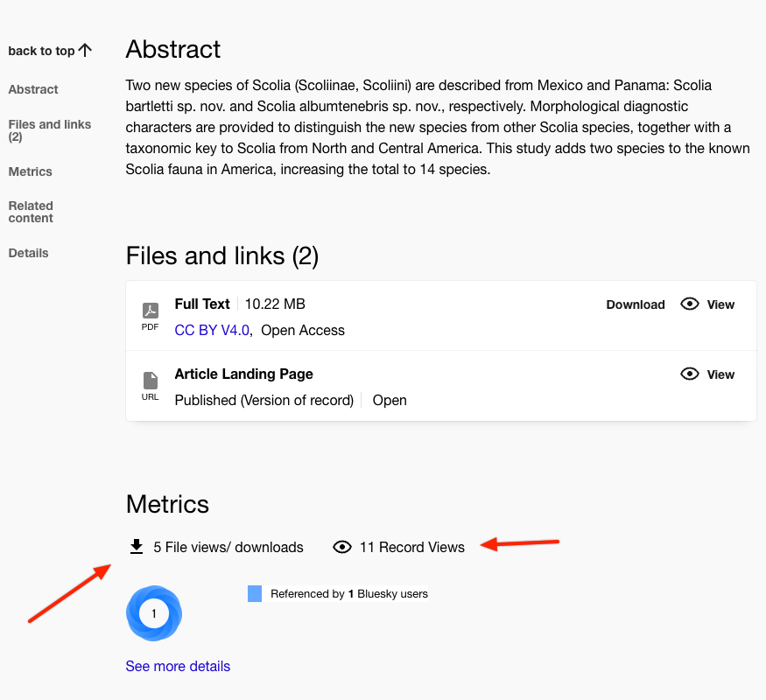The height and width of the screenshot is (700, 766).
Task: Download the Full Text PDF
Action: pyautogui.click(x=636, y=304)
